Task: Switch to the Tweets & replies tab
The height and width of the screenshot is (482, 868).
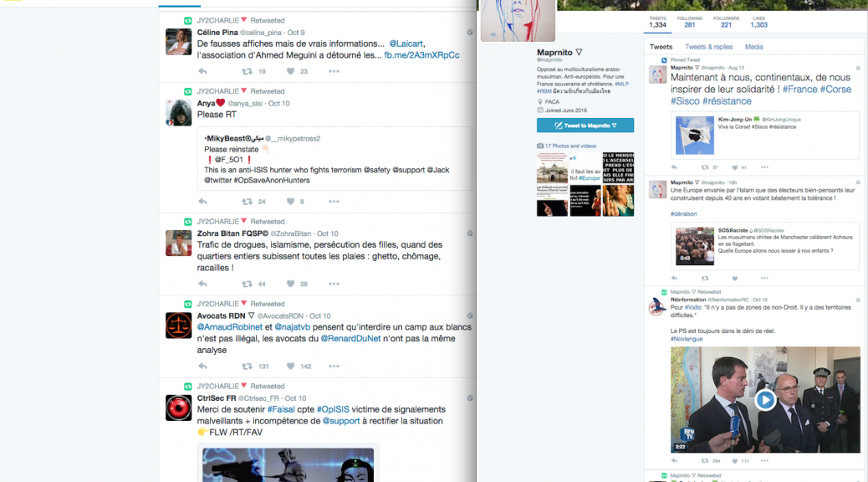Action: [708, 48]
